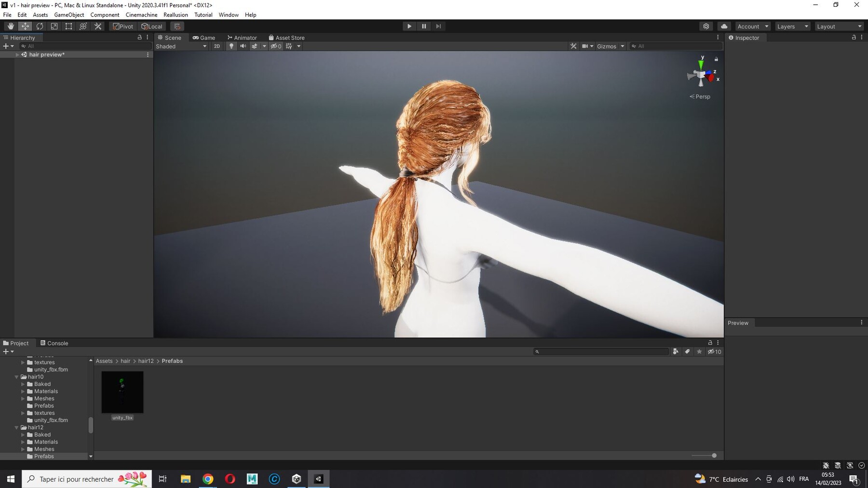Click the hair12 breadcrumb link
The height and width of the screenshot is (488, 868).
146,361
